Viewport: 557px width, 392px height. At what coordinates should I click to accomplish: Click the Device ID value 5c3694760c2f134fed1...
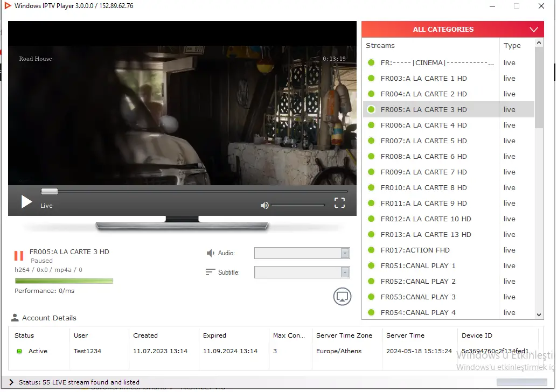(498, 352)
